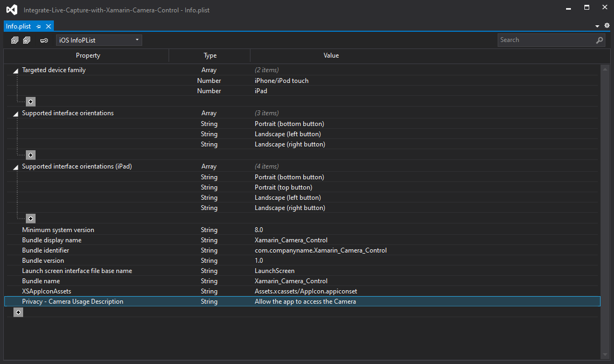Screen dimensions: 614x364
Task: Click into the Search field
Action: [x=545, y=40]
